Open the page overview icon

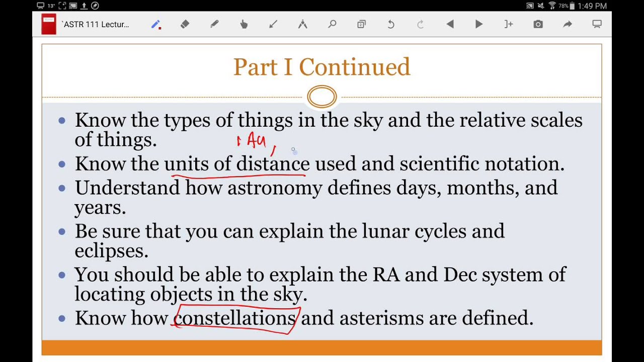click(361, 24)
